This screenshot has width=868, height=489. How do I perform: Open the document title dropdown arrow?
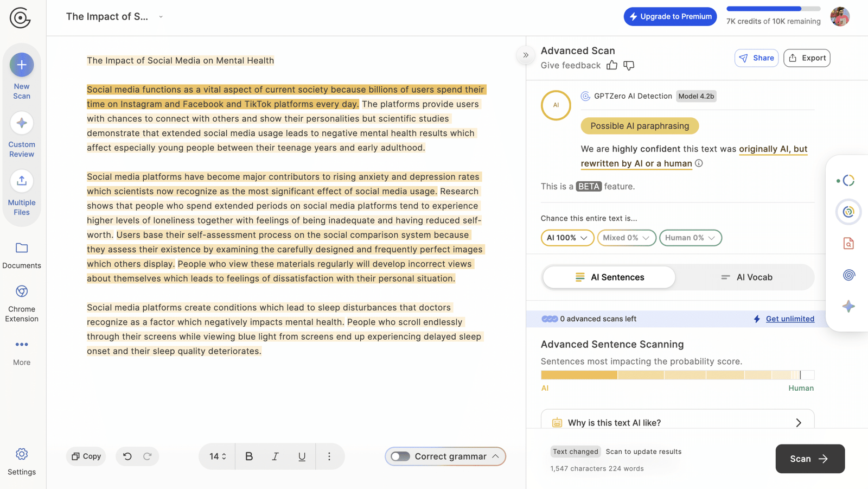tap(161, 17)
